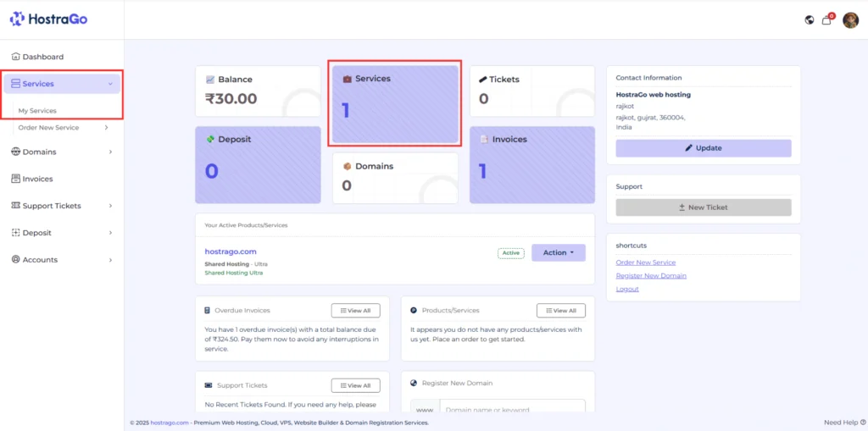Open the globe language icon
The width and height of the screenshot is (868, 431).
[810, 20]
